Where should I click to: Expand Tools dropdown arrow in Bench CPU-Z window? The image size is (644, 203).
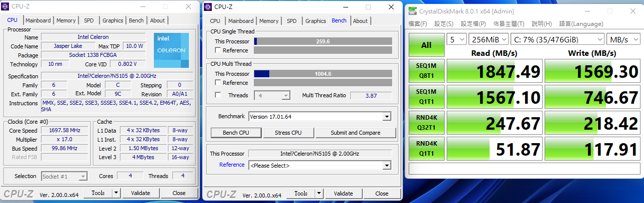pyautogui.click(x=319, y=194)
